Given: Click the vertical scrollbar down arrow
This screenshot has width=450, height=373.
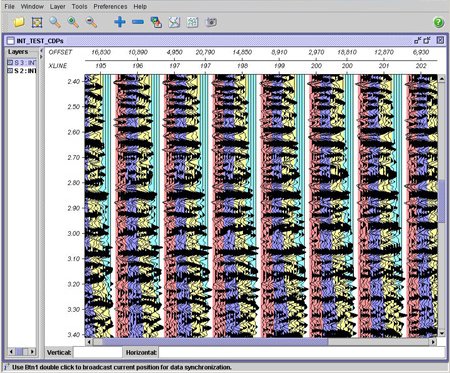Looking at the screenshot, I should [442, 333].
